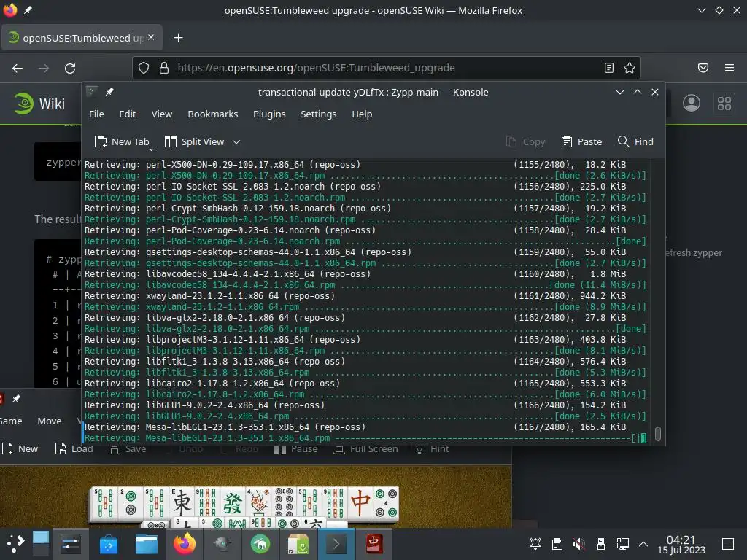Bookmark this page with the star
This screenshot has height=560, width=747.
coord(630,68)
